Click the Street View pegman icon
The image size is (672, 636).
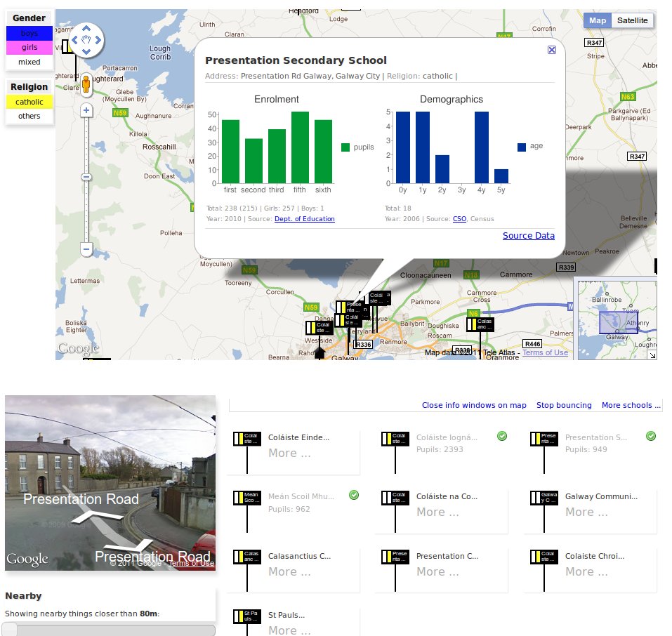[x=86, y=84]
